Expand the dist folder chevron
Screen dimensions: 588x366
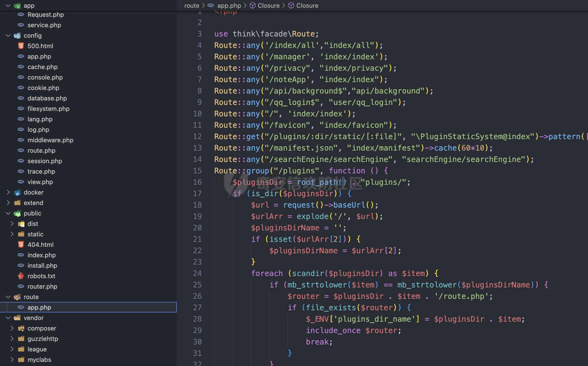click(12, 224)
